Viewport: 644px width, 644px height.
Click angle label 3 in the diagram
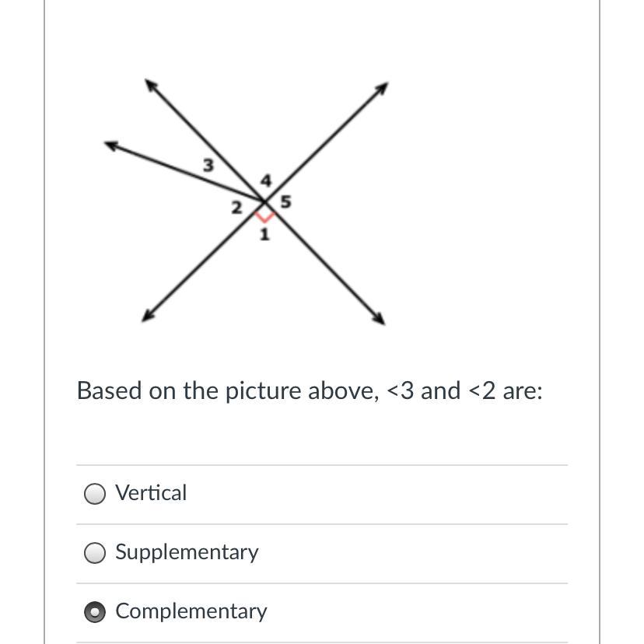208,165
